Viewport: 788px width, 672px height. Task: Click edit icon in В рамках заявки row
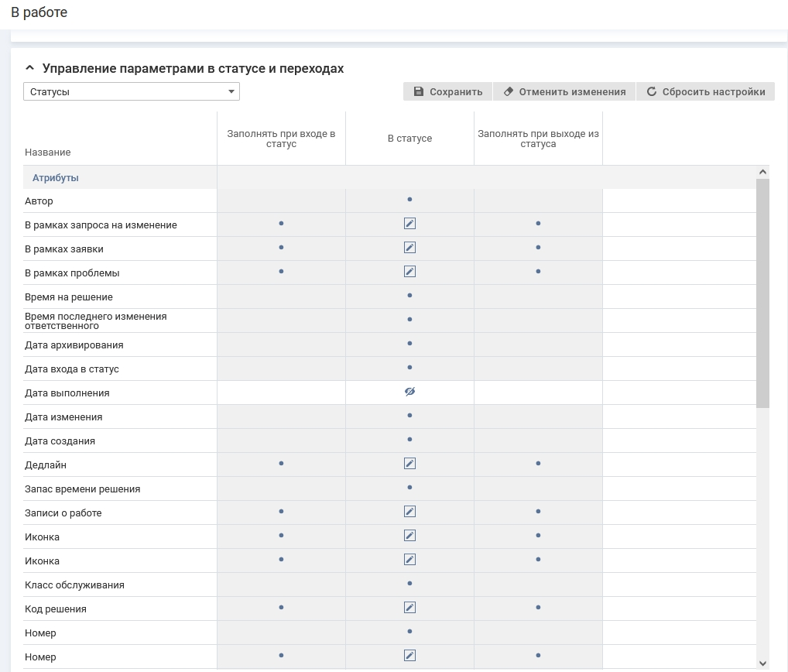409,248
